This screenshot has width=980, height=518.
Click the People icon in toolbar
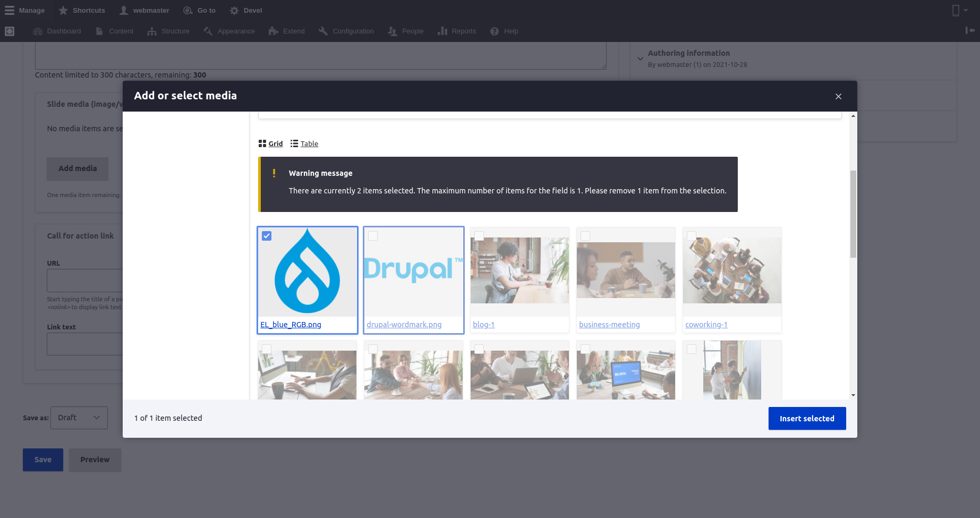tap(393, 31)
